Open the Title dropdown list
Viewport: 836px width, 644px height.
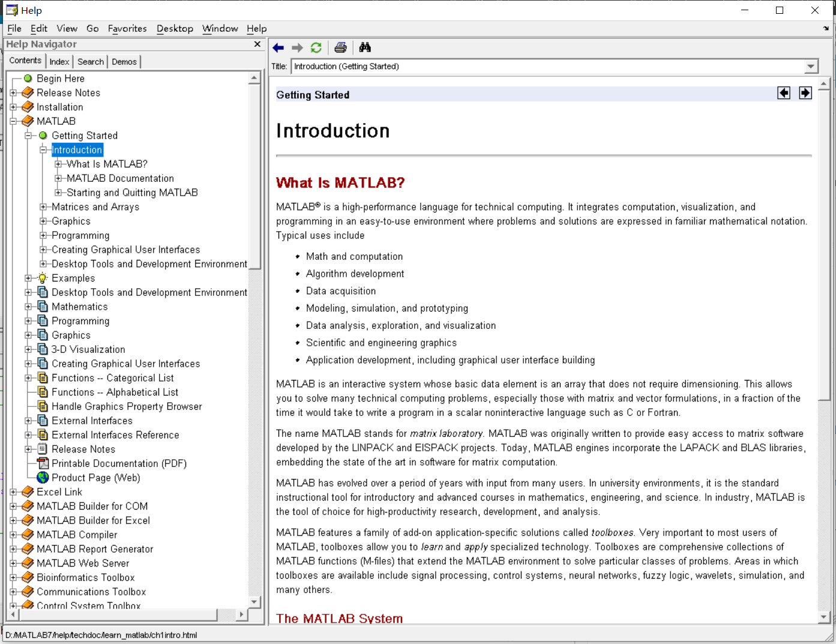[x=811, y=67]
